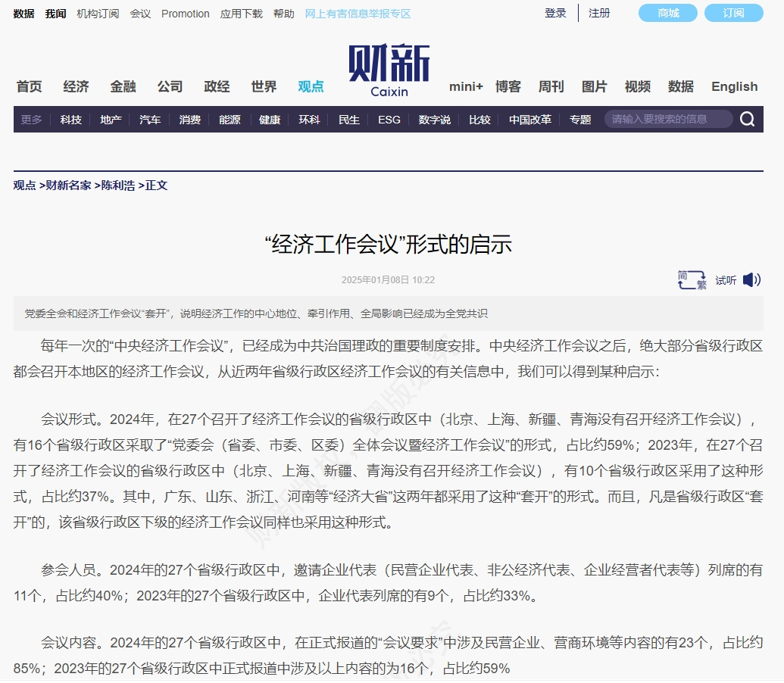
Task: Open the 周刊 section
Action: [x=551, y=86]
